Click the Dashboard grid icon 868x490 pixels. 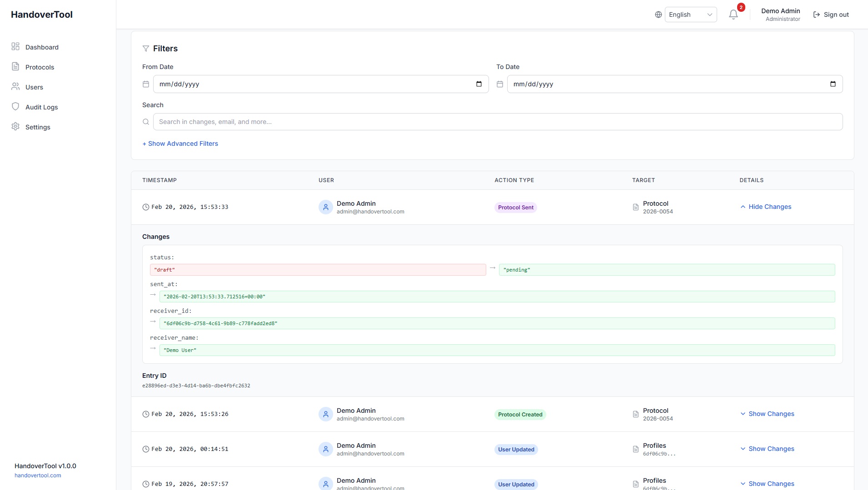pyautogui.click(x=15, y=46)
